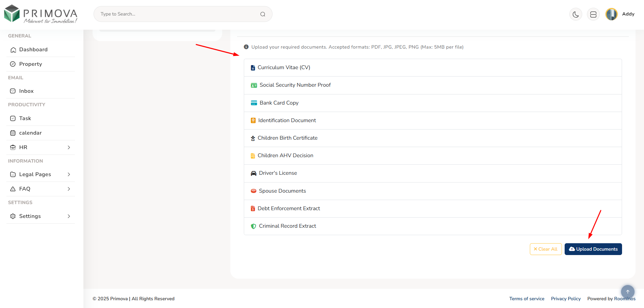Click the Upload Documents button
This screenshot has width=644, height=308.
[593, 249]
